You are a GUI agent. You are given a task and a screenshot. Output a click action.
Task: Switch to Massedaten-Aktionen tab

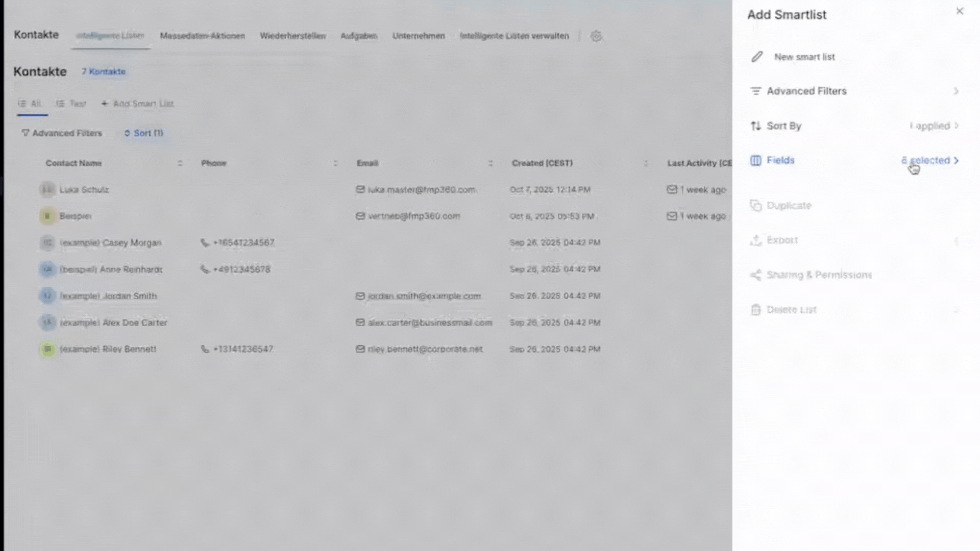(202, 36)
